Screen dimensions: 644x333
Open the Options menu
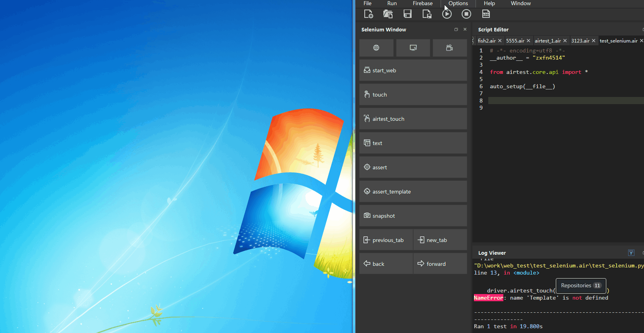click(458, 3)
